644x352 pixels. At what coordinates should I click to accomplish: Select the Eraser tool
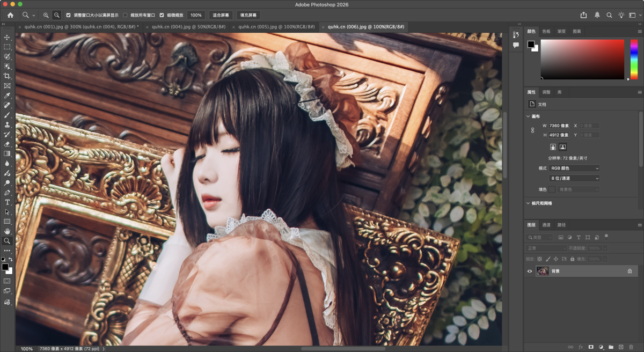[x=8, y=144]
